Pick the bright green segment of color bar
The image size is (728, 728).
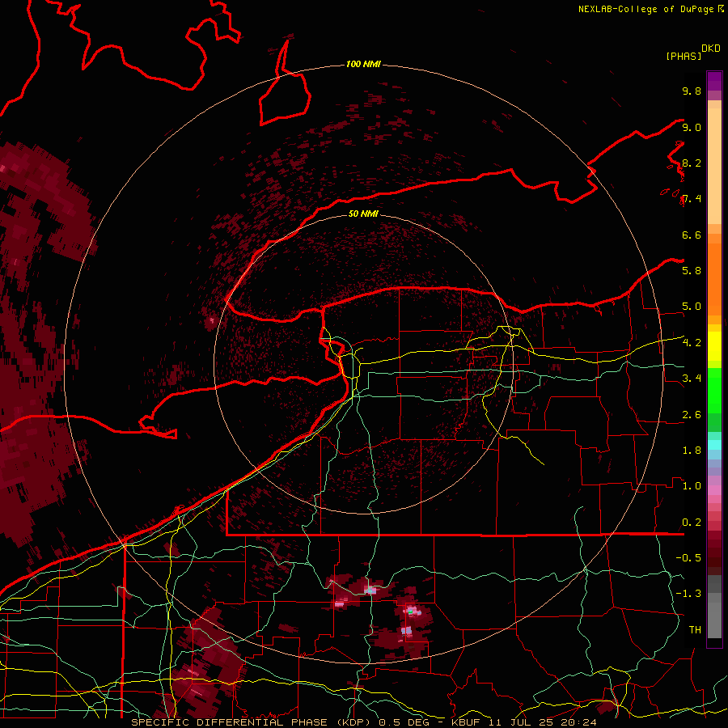tap(714, 390)
